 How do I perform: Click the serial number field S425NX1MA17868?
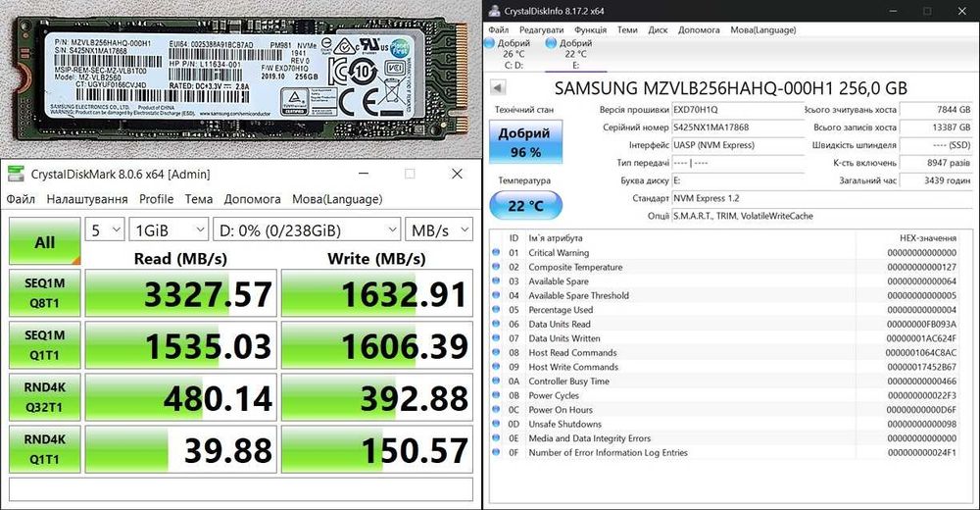click(x=738, y=127)
